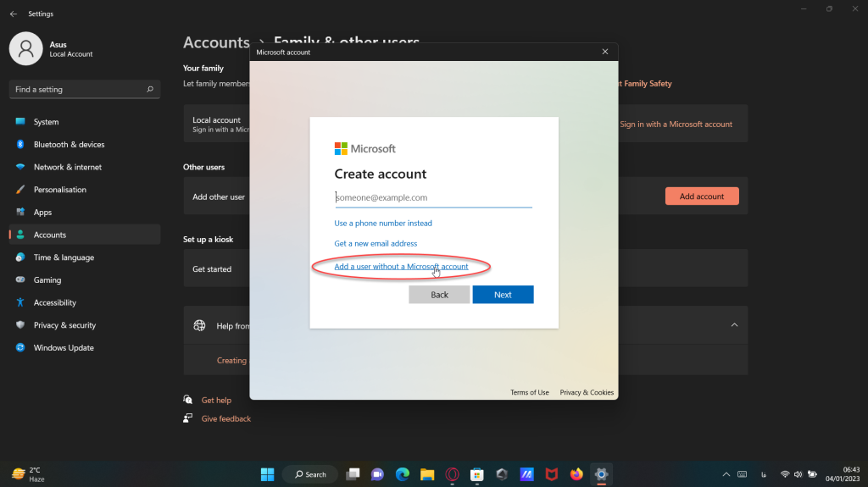Show hidden system tray icons
The height and width of the screenshot is (487, 868).
[726, 474]
